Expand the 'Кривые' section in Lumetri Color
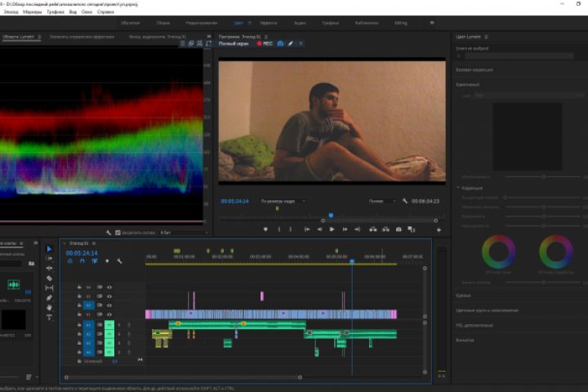Viewport: 588px width, 392px height. coord(463,295)
